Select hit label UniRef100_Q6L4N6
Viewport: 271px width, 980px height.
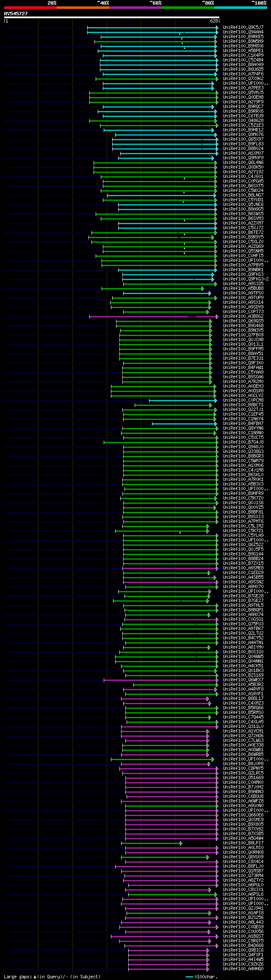click(x=243, y=162)
